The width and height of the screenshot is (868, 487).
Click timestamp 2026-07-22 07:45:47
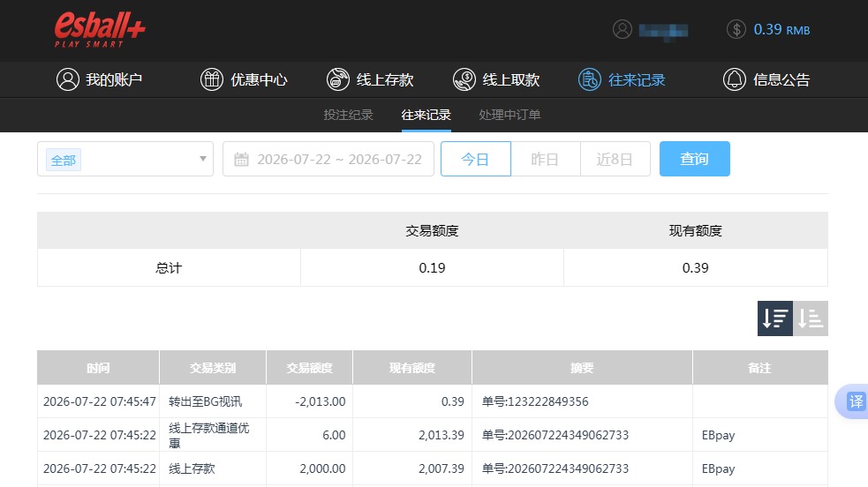pos(100,402)
